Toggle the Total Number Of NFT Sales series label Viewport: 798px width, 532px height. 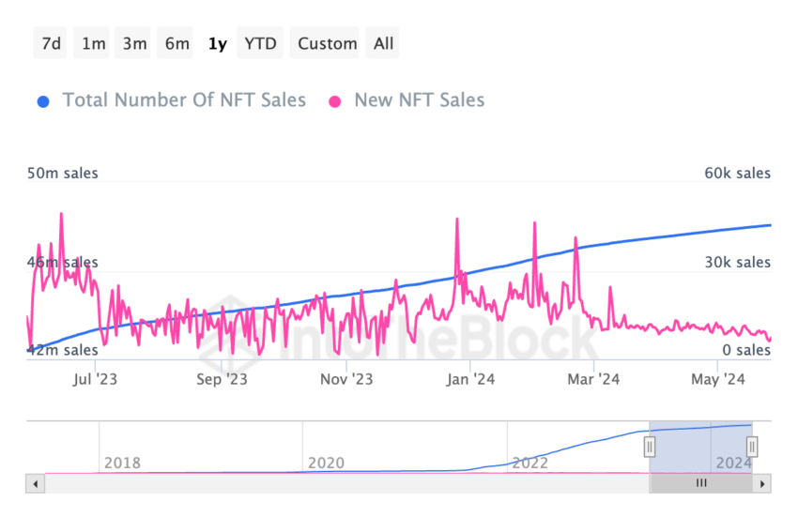pyautogui.click(x=184, y=100)
